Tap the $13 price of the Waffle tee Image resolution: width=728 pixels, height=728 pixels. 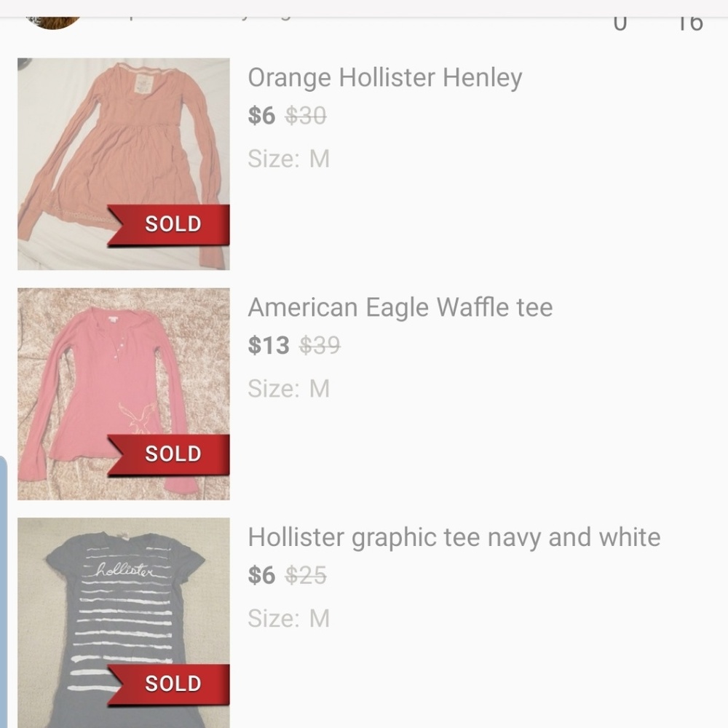coord(269,345)
